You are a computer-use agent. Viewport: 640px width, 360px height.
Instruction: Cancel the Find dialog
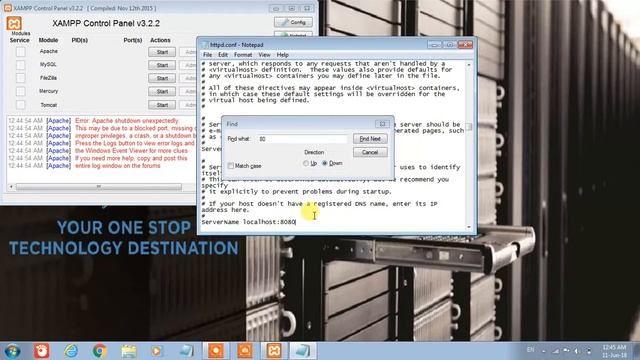click(370, 152)
